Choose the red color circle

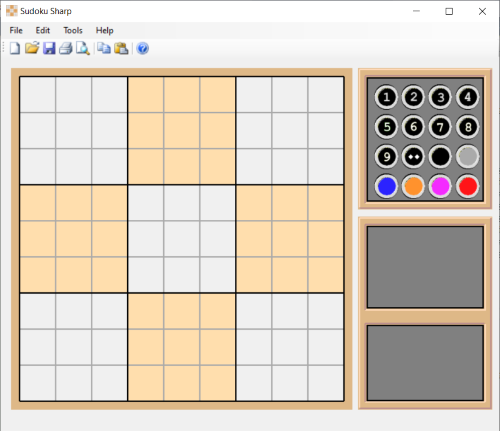pyautogui.click(x=468, y=186)
